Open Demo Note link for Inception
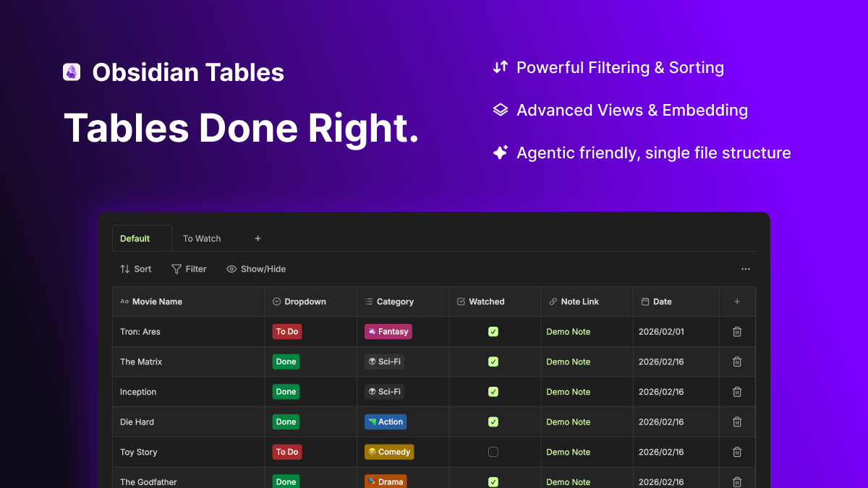Image resolution: width=868 pixels, height=488 pixels. click(x=569, y=392)
